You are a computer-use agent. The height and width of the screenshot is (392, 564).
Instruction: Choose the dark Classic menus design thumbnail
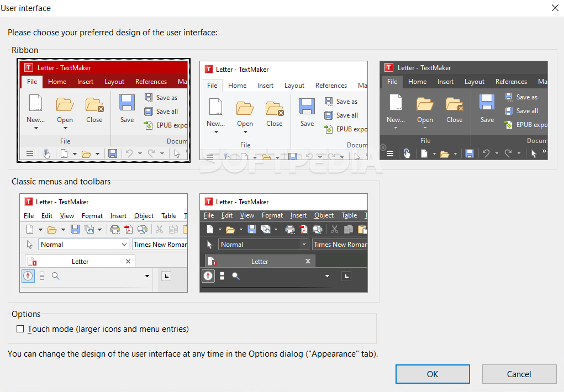click(283, 243)
